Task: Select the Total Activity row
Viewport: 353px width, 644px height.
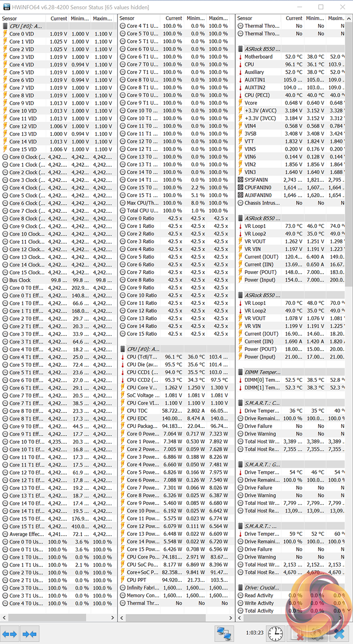Action: coord(290,610)
